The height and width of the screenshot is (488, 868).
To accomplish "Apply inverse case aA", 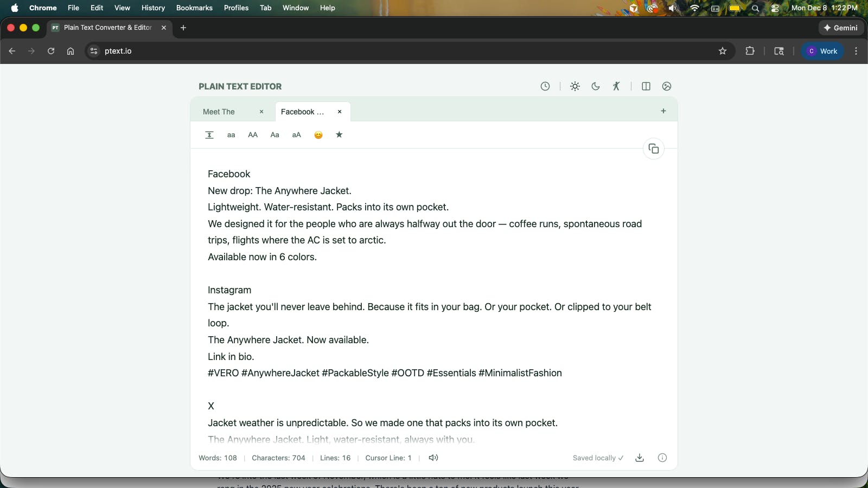I will coord(297,135).
